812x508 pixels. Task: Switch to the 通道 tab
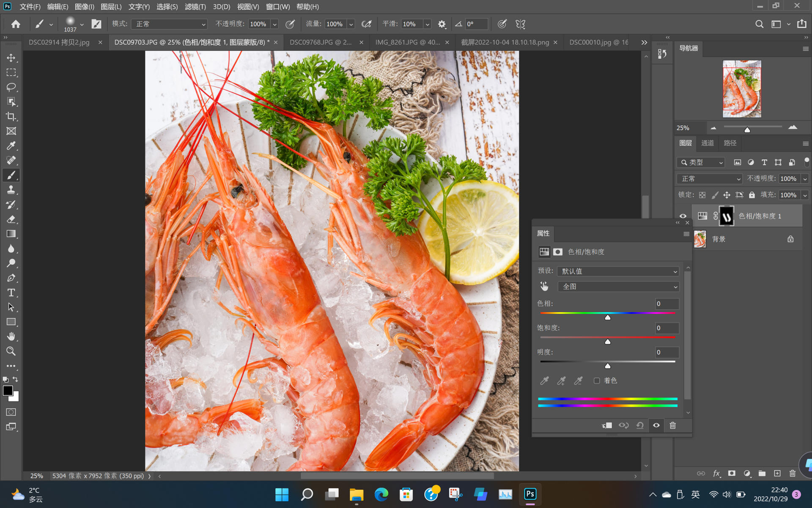707,143
